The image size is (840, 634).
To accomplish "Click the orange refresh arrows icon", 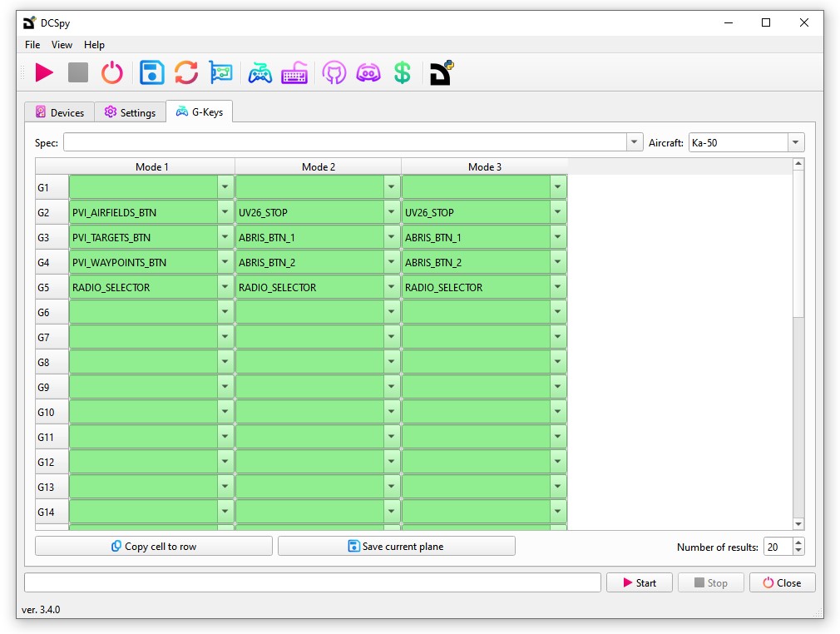I will click(186, 73).
